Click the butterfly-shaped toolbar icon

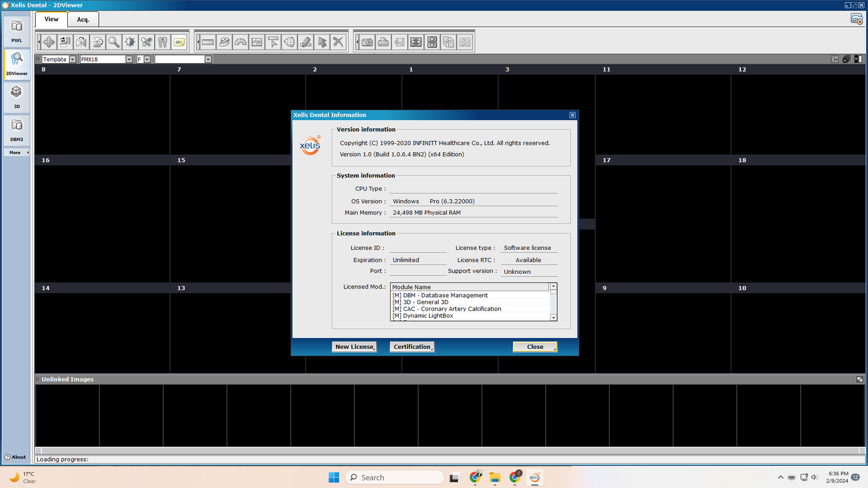pos(146,42)
